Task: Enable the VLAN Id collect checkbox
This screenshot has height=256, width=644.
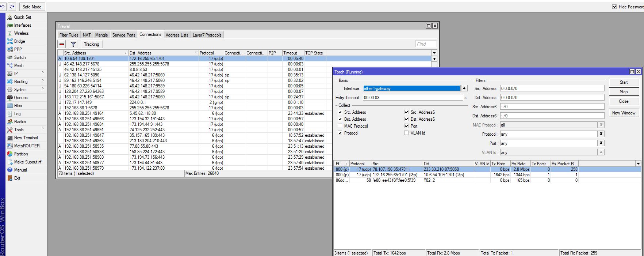Action: 406,133
